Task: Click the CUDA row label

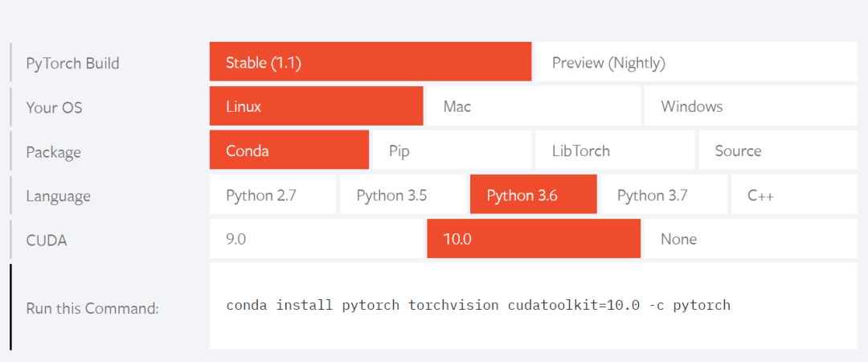Action: point(47,240)
